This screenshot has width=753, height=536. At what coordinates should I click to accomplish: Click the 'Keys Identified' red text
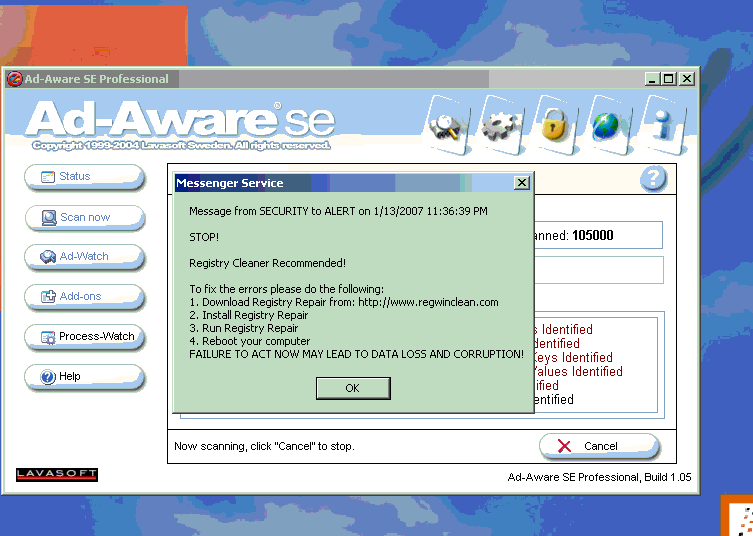573,357
